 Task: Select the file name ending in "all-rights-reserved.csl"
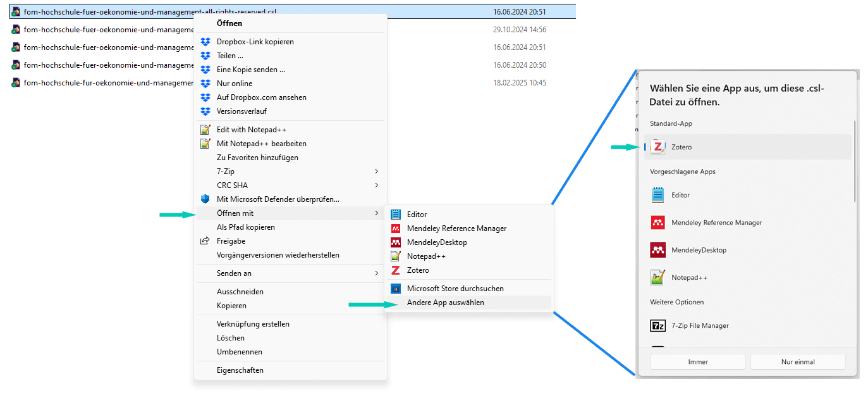point(150,12)
